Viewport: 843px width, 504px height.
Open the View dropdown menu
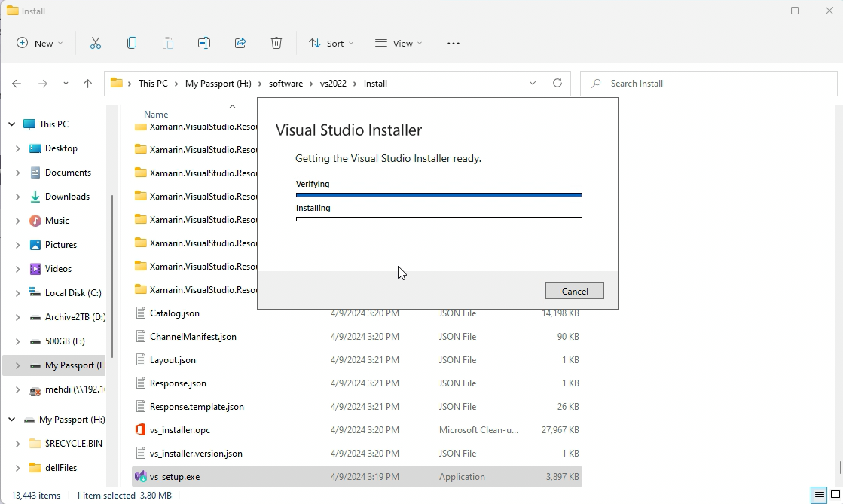click(x=399, y=43)
